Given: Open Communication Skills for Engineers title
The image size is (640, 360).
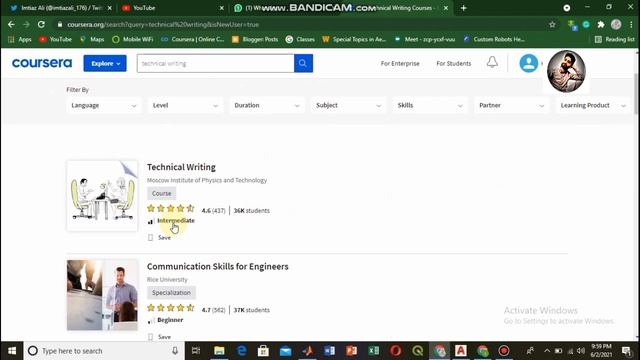Looking at the screenshot, I should (218, 266).
